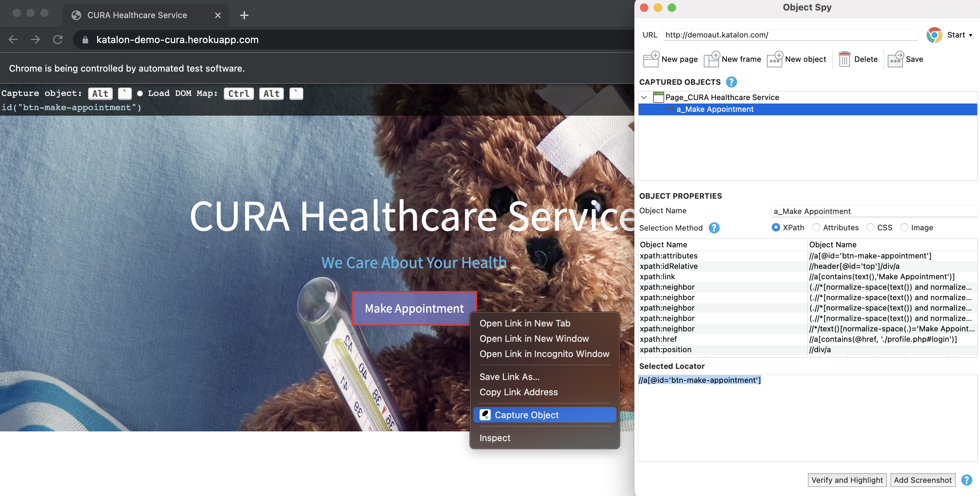Click the Save icon in Object Spy toolbar
980x496 pixels.
pyautogui.click(x=896, y=59)
